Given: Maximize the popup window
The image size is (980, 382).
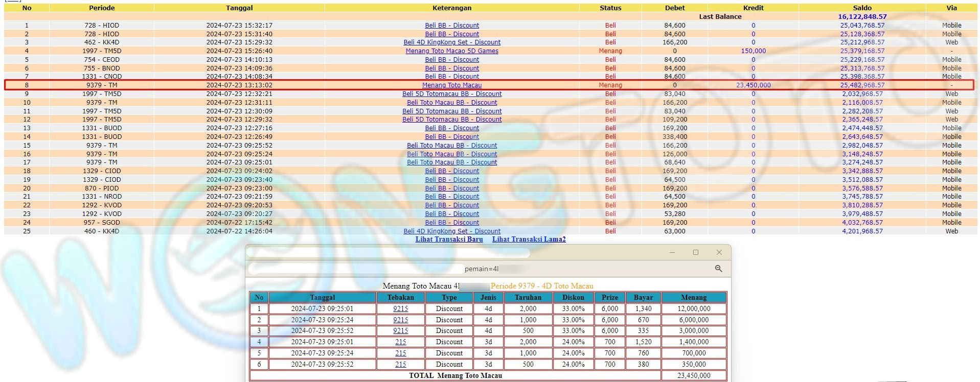Looking at the screenshot, I should pos(696,252).
